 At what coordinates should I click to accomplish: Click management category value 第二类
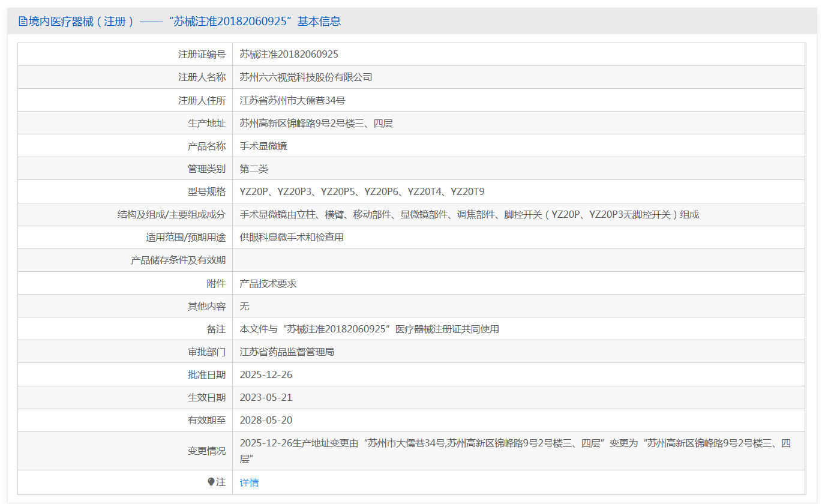[254, 168]
